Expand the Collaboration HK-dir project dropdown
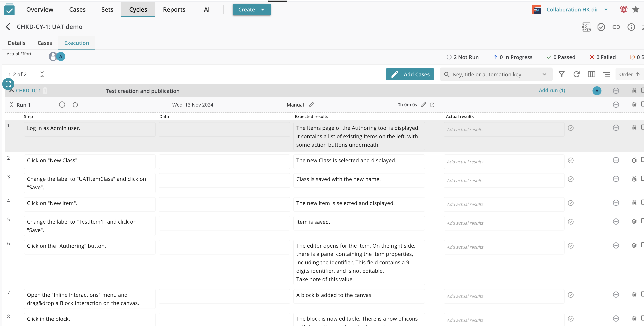 point(606,10)
